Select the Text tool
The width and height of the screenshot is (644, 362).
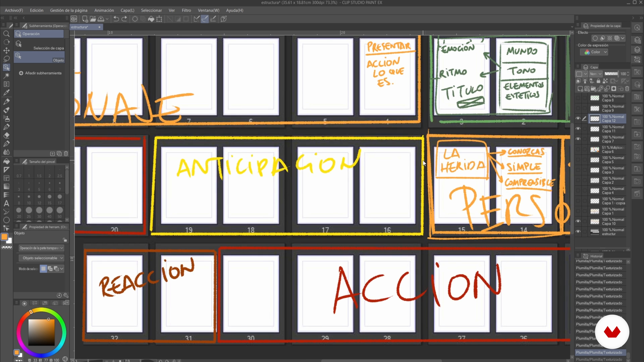pos(7,203)
